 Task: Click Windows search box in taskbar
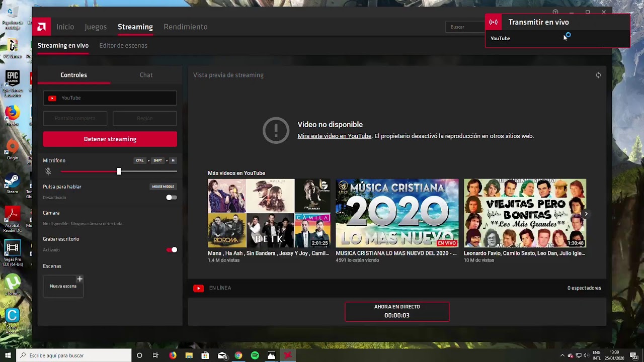73,355
